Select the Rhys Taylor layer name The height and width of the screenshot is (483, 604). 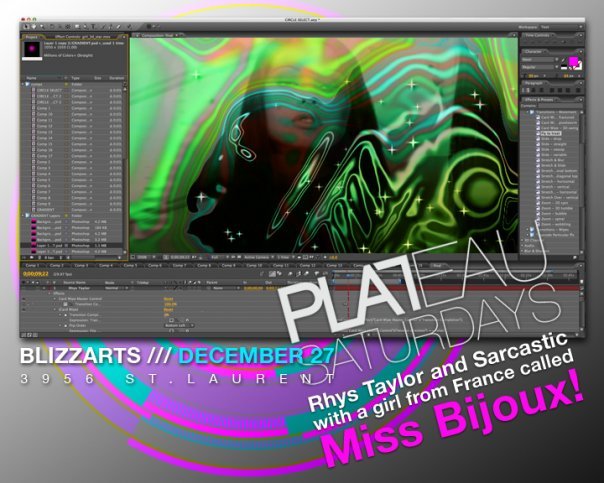point(79,288)
